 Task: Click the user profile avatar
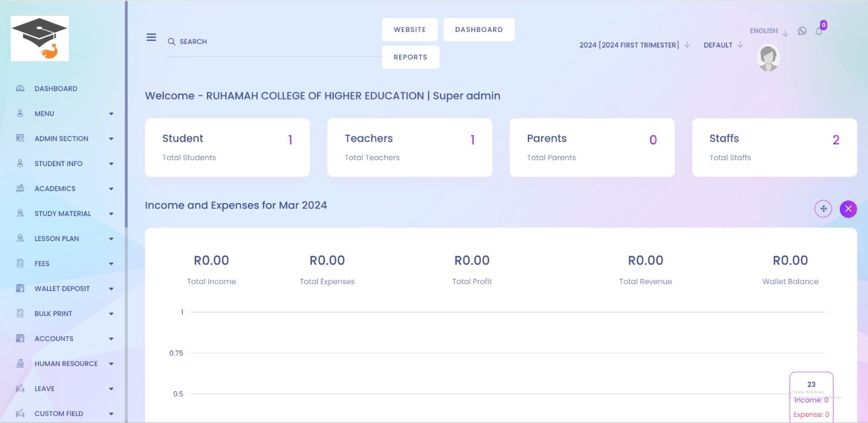point(768,58)
